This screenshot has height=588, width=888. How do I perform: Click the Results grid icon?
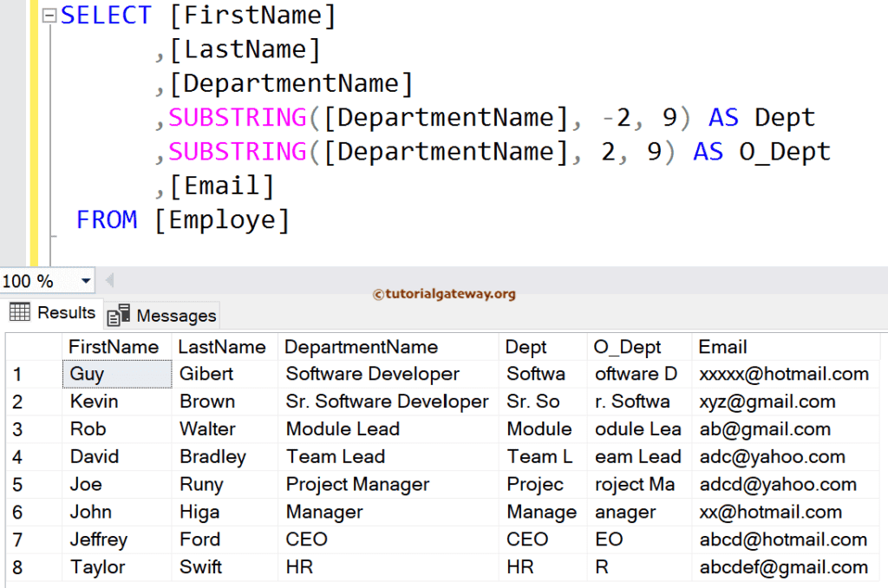19,312
